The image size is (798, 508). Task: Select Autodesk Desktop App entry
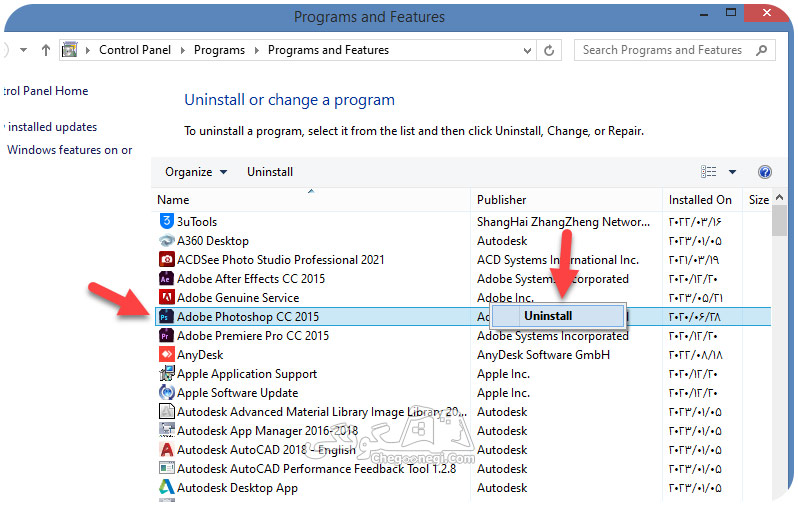coord(237,488)
